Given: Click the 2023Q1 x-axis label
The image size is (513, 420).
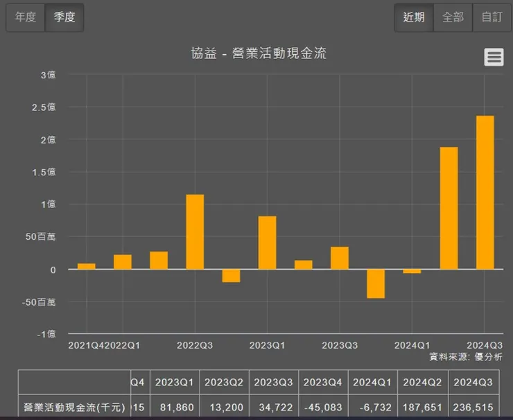Looking at the screenshot, I should click(x=268, y=345).
